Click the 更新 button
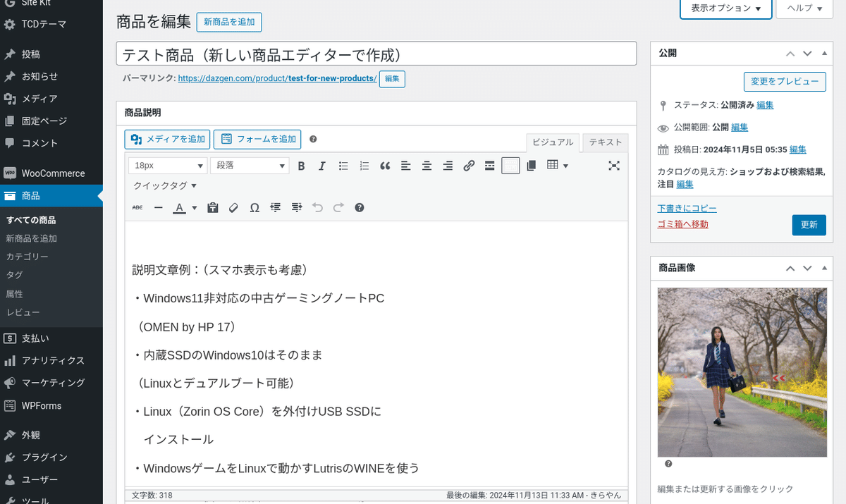This screenshot has height=504, width=846. click(x=809, y=225)
